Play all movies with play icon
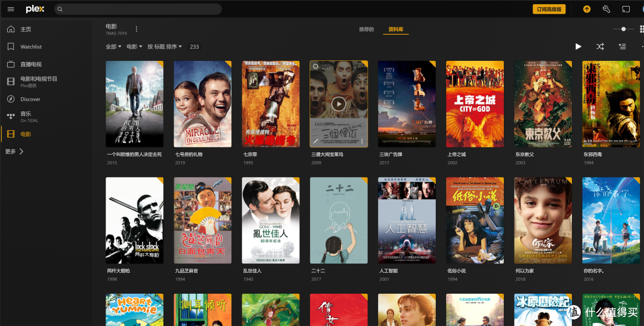The height and width of the screenshot is (326, 644). [578, 47]
